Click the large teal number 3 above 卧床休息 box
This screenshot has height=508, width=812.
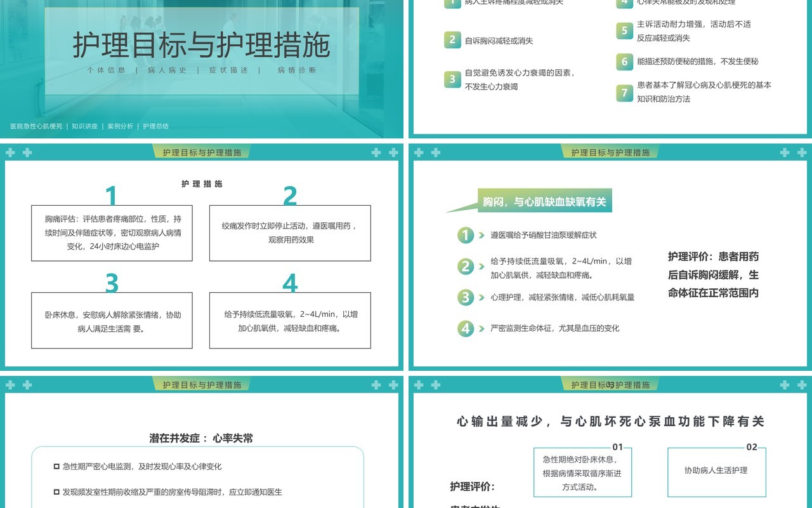pyautogui.click(x=112, y=283)
